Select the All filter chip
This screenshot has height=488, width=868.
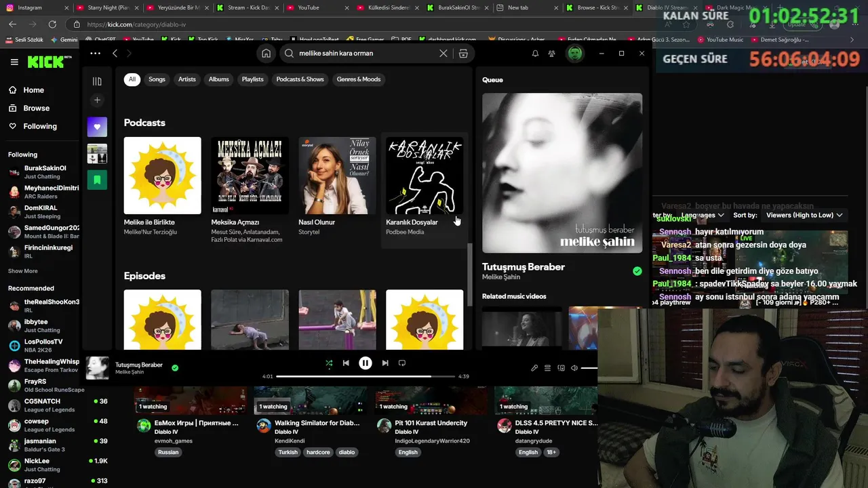pyautogui.click(x=132, y=79)
